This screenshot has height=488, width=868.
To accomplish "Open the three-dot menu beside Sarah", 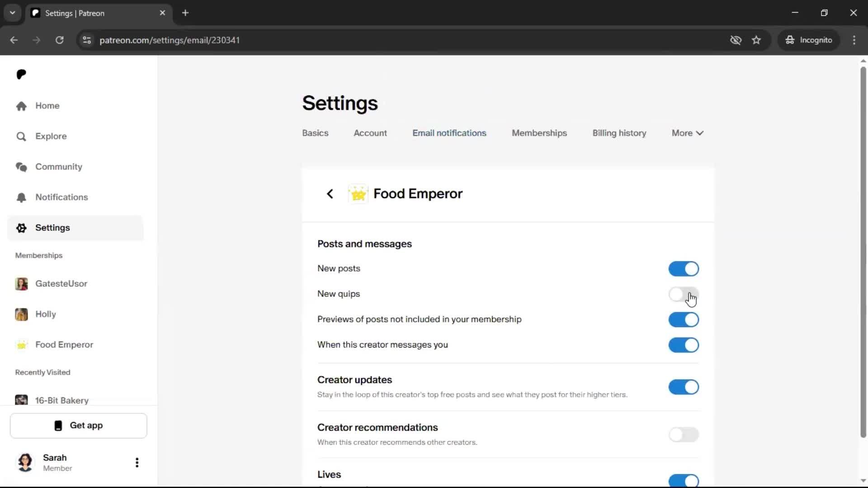I will (137, 462).
